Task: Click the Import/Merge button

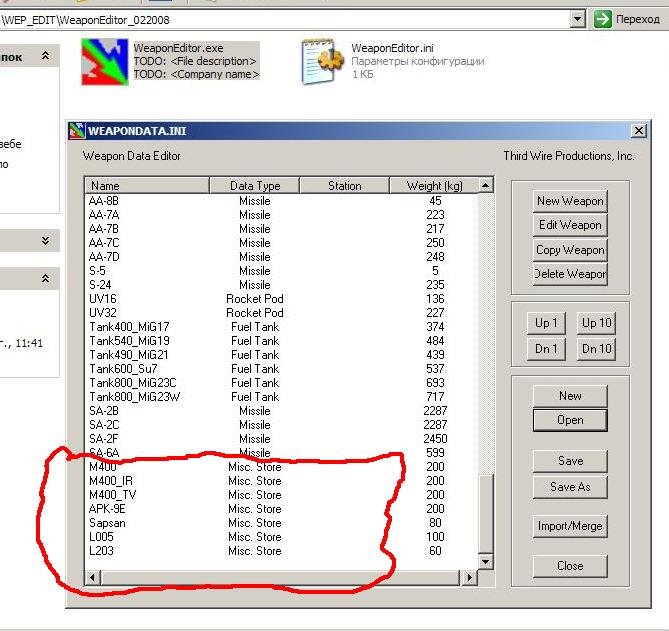Action: tap(570, 526)
